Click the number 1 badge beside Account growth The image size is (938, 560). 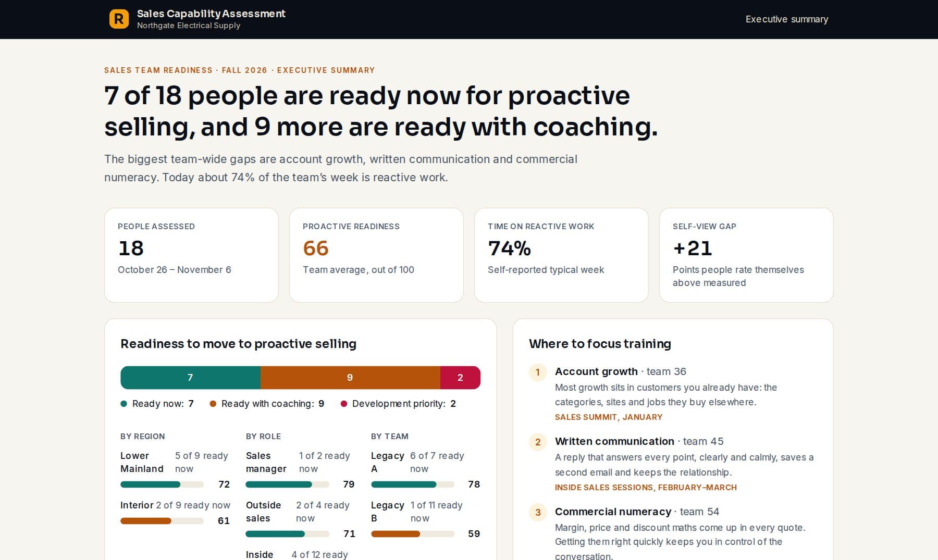(x=538, y=372)
